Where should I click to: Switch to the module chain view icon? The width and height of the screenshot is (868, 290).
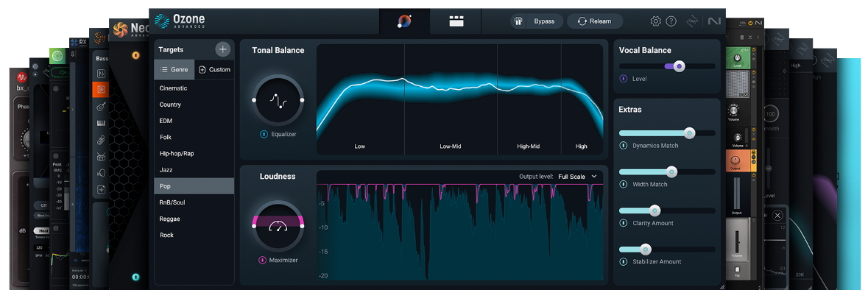coord(456,21)
